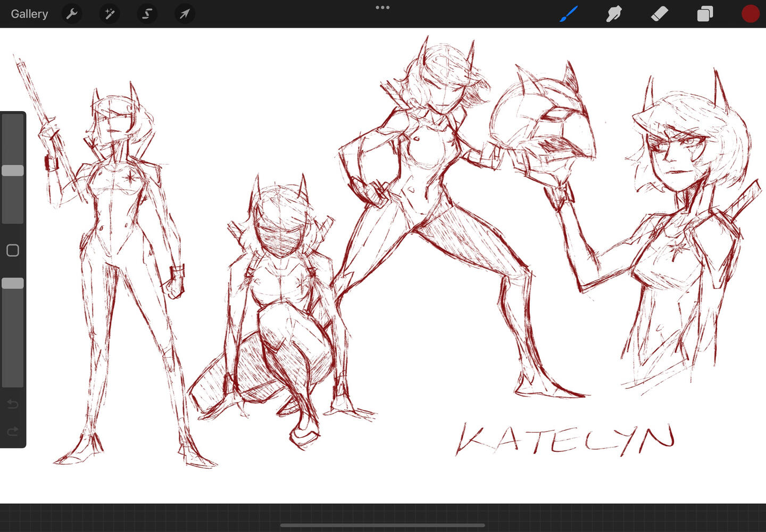Select the Brush tool
Screen dimensions: 766x532
pyautogui.click(x=569, y=14)
